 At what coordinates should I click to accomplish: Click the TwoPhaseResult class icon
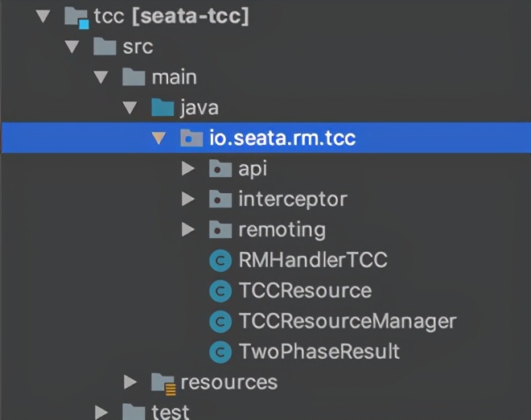[x=220, y=352]
